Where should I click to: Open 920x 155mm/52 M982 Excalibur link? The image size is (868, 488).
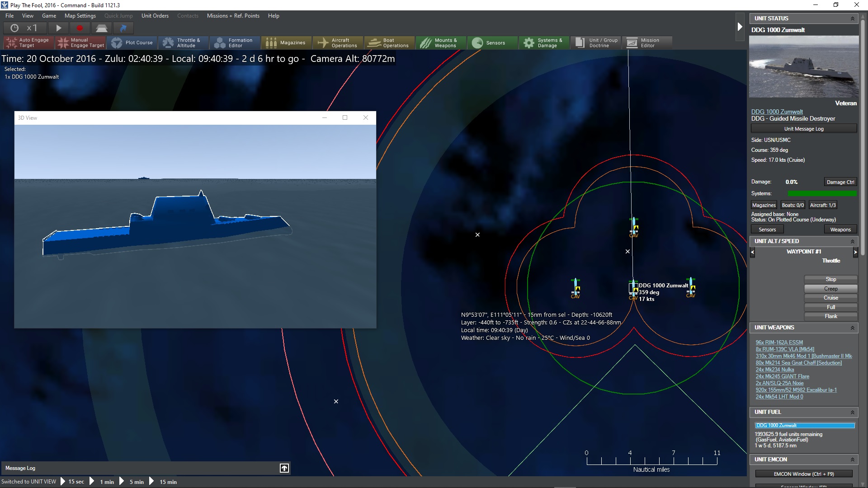(796, 390)
